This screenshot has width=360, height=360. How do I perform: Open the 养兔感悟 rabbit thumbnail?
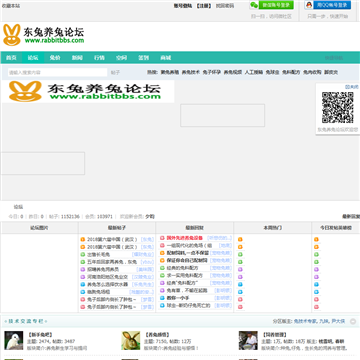(x=131, y=340)
